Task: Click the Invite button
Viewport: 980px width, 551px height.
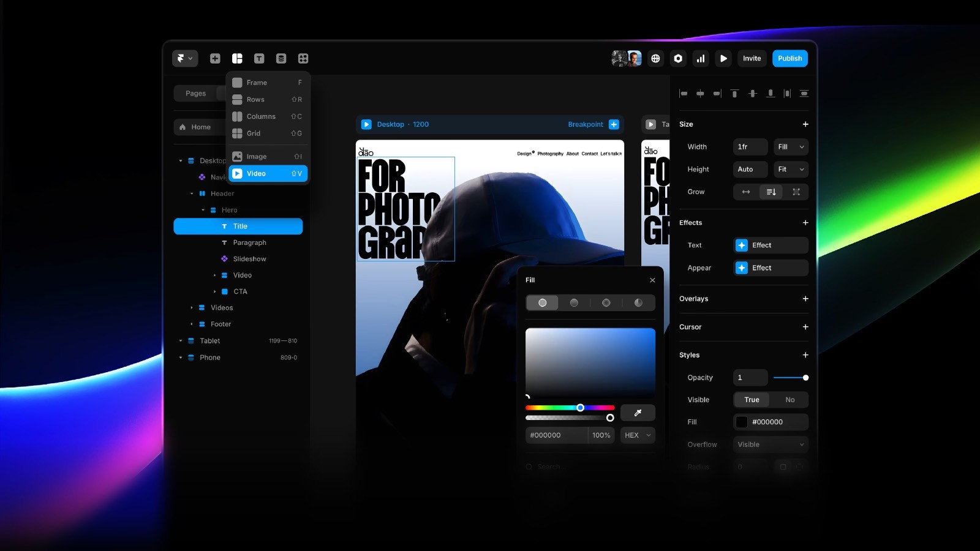Action: point(752,58)
